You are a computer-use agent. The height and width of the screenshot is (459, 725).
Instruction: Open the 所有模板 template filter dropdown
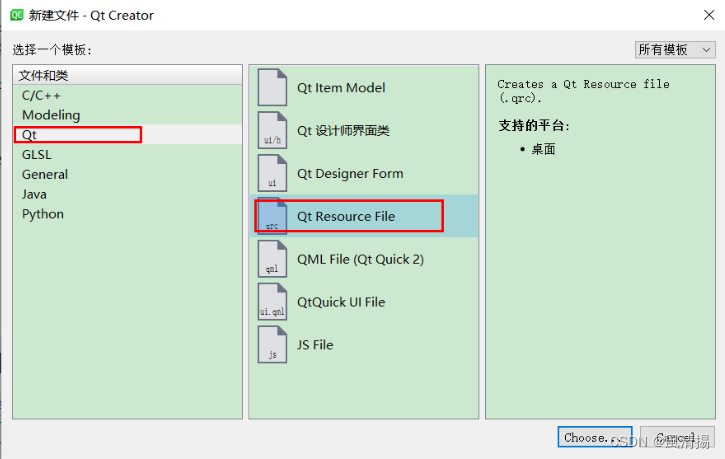(675, 49)
